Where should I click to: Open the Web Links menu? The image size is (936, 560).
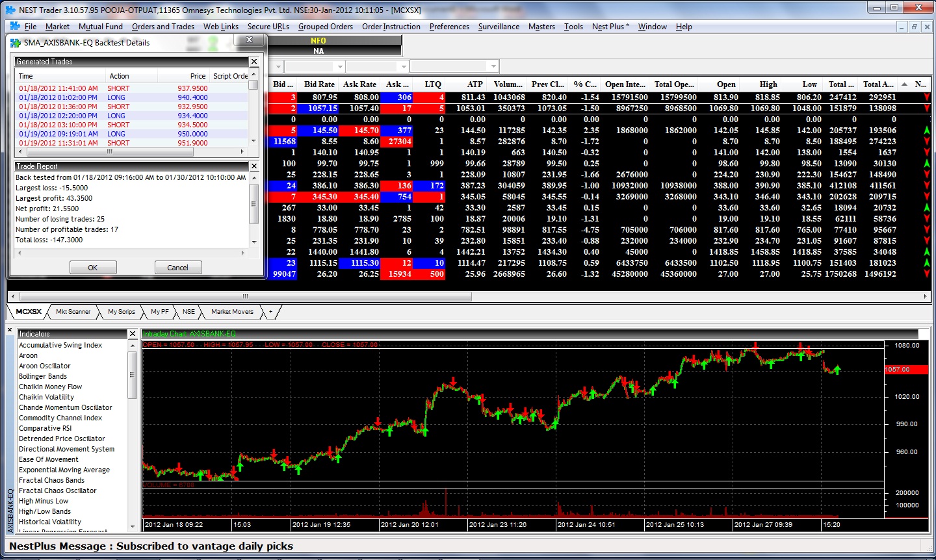pos(221,27)
